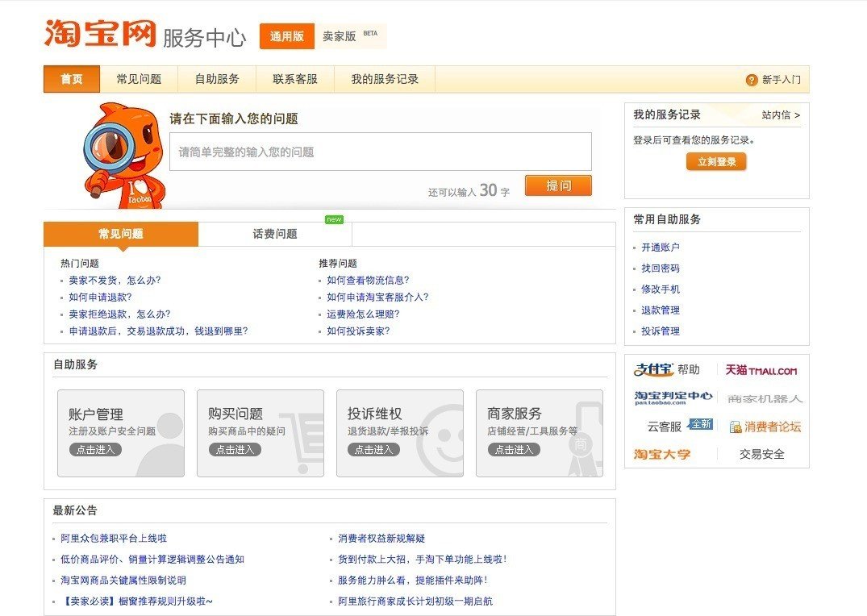Viewport: 867px width, 616px height.
Task: Select the 话费问题 content tab
Action: click(x=275, y=234)
